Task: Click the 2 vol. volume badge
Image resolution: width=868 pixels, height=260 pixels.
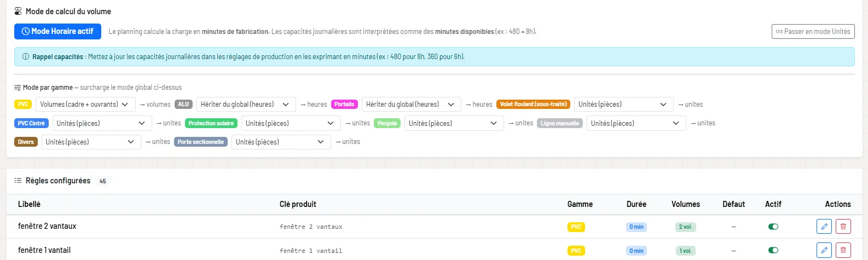Action: pyautogui.click(x=685, y=227)
